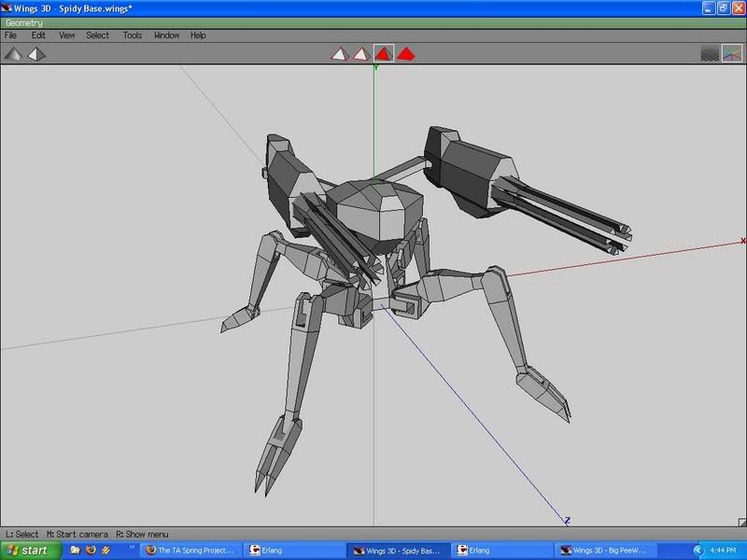The image size is (747, 560).
Task: Switch to Wings 3D - Big PeeW taskbar button
Action: point(605,551)
